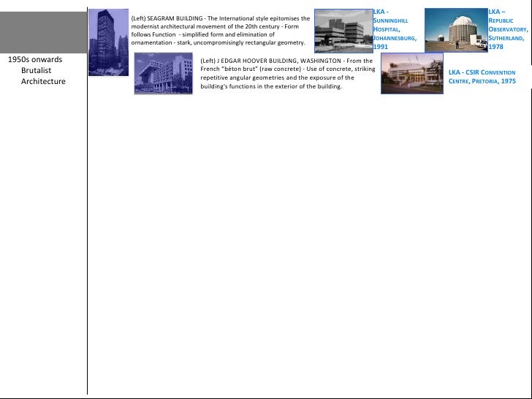
Task: Select the CSIR Convention Centre photo
Action: click(x=412, y=73)
